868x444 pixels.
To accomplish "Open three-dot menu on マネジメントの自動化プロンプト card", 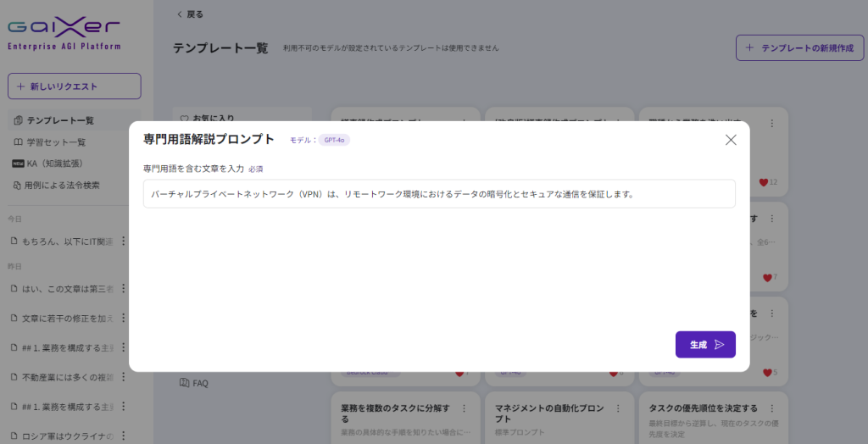I will click(618, 408).
